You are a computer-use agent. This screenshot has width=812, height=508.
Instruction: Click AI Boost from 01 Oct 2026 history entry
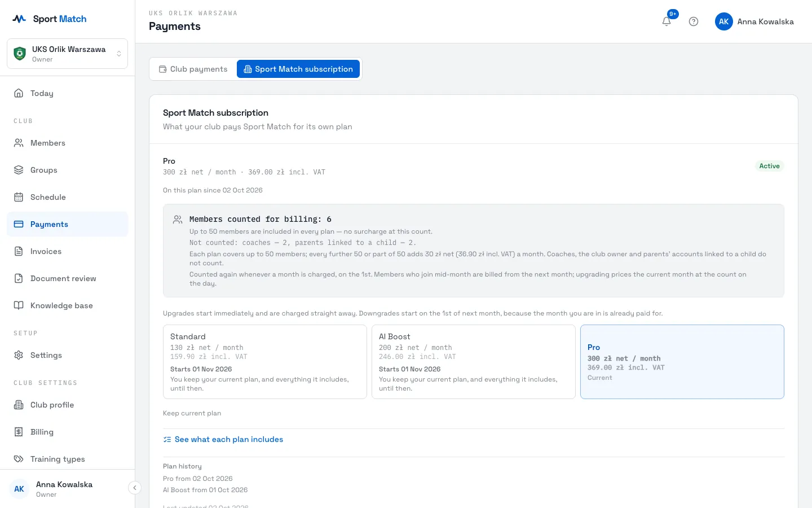coord(205,490)
